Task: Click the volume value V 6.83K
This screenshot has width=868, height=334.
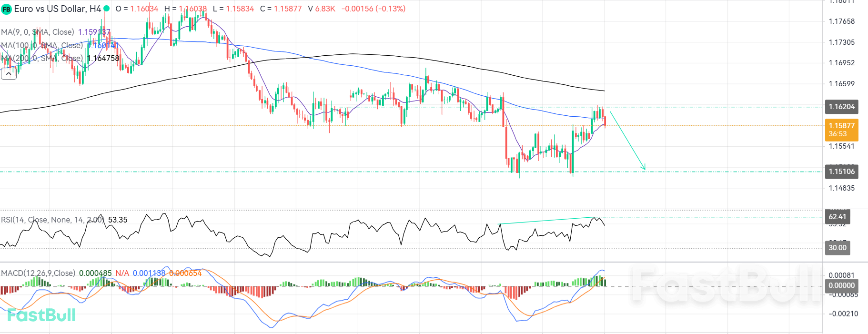Action: (322, 9)
